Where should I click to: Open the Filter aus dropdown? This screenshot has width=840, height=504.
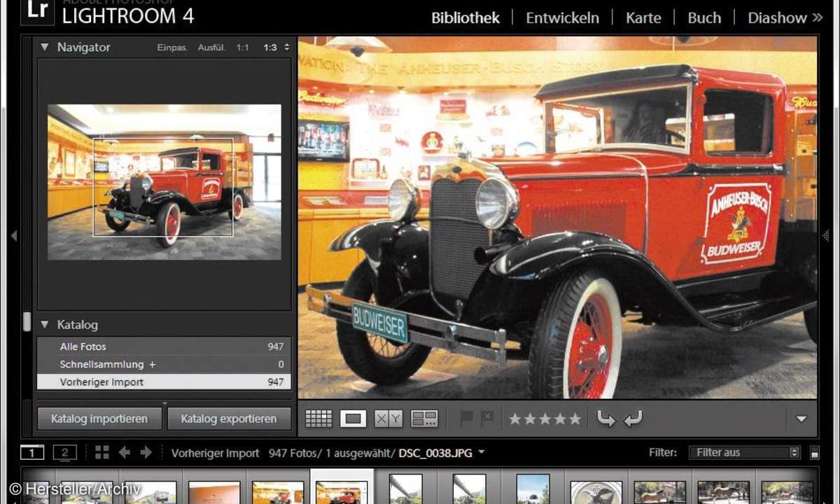[x=744, y=452]
